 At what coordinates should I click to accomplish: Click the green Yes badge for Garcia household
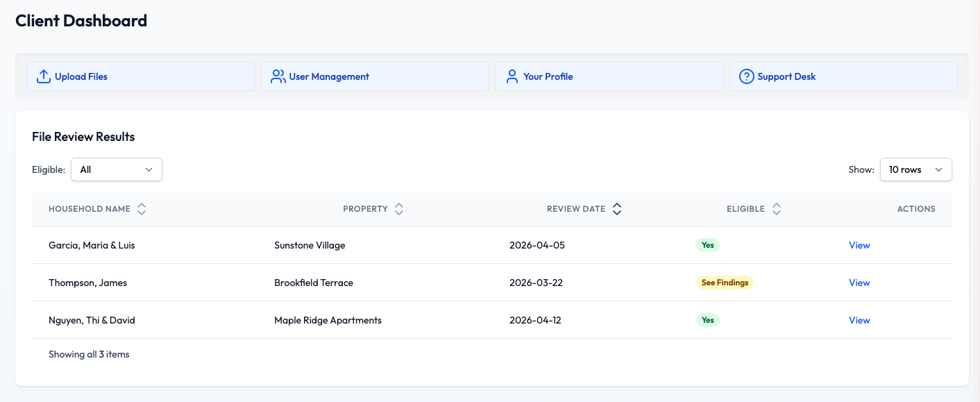coord(707,245)
